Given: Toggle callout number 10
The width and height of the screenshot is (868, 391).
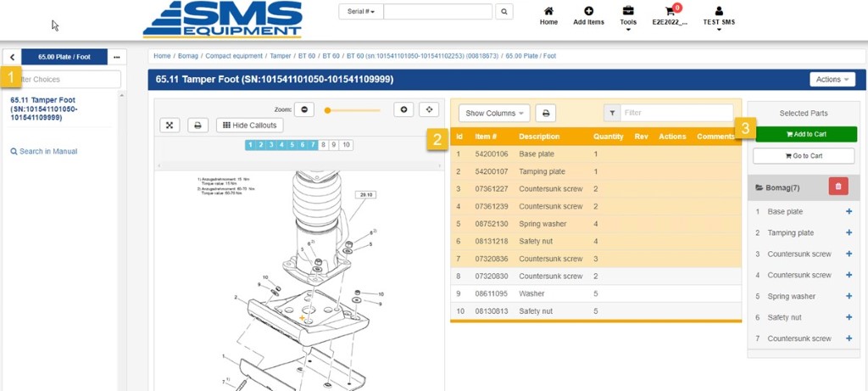Looking at the screenshot, I should (346, 145).
